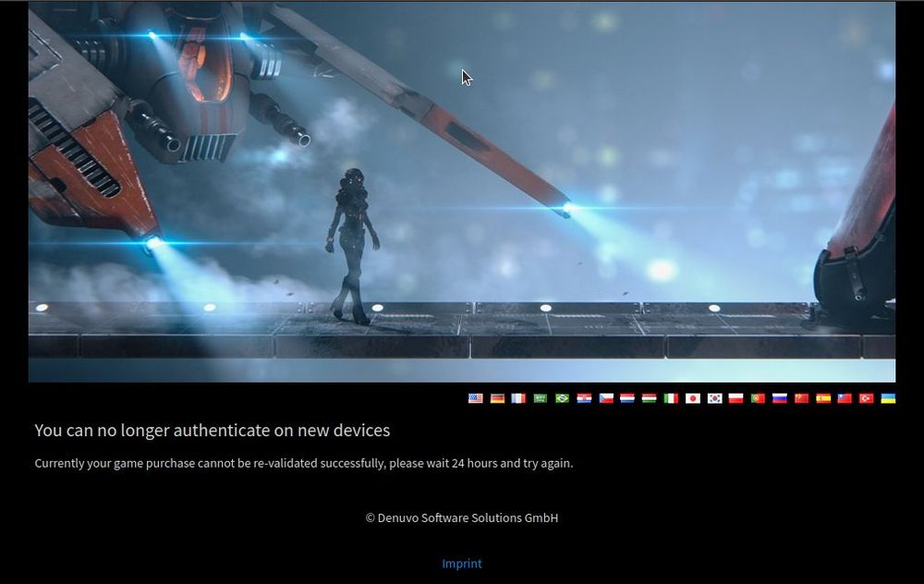
Task: Switch to Dutch via the Netherlands flag
Action: [x=627, y=398]
